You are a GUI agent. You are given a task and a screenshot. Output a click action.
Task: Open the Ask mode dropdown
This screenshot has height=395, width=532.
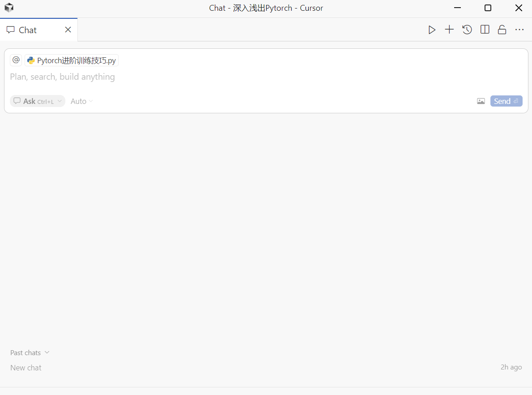[x=38, y=101]
